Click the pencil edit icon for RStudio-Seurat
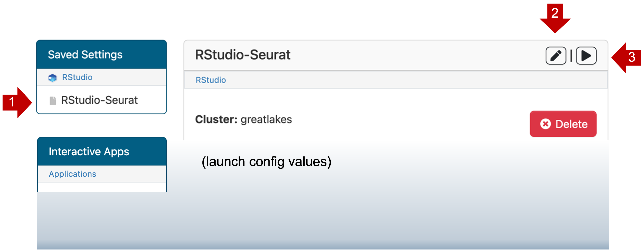The height and width of the screenshot is (250, 644). (x=556, y=56)
